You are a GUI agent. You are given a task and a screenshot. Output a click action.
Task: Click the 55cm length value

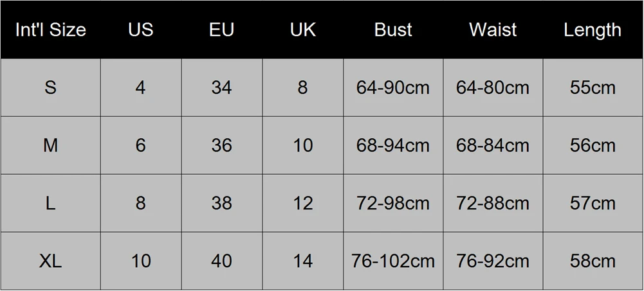593,88
